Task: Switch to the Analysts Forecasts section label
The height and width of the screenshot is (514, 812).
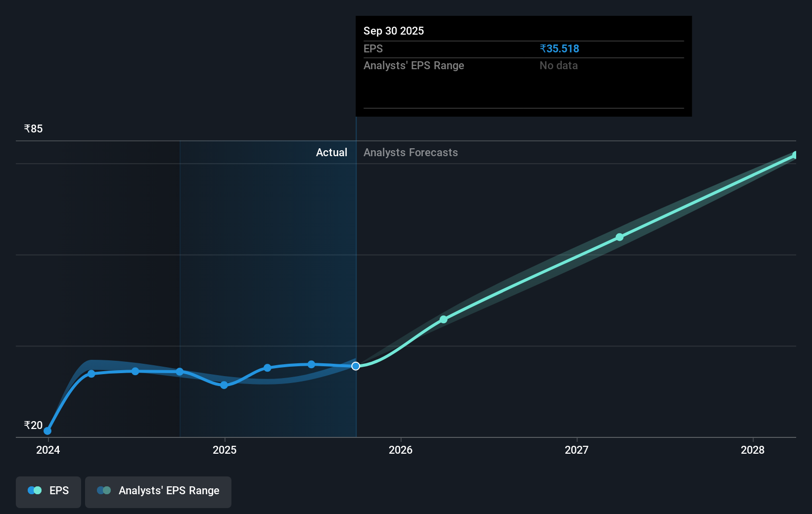Action: point(410,152)
